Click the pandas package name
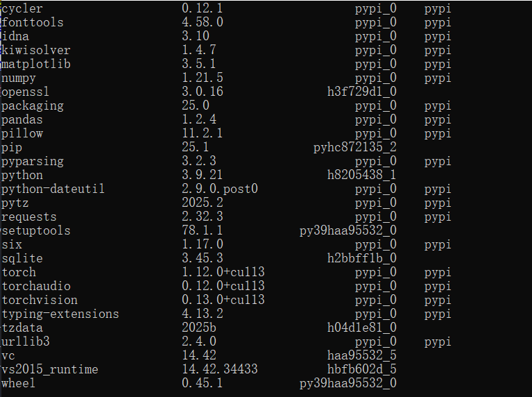Image resolution: width=532 pixels, height=397 pixels. (22, 119)
